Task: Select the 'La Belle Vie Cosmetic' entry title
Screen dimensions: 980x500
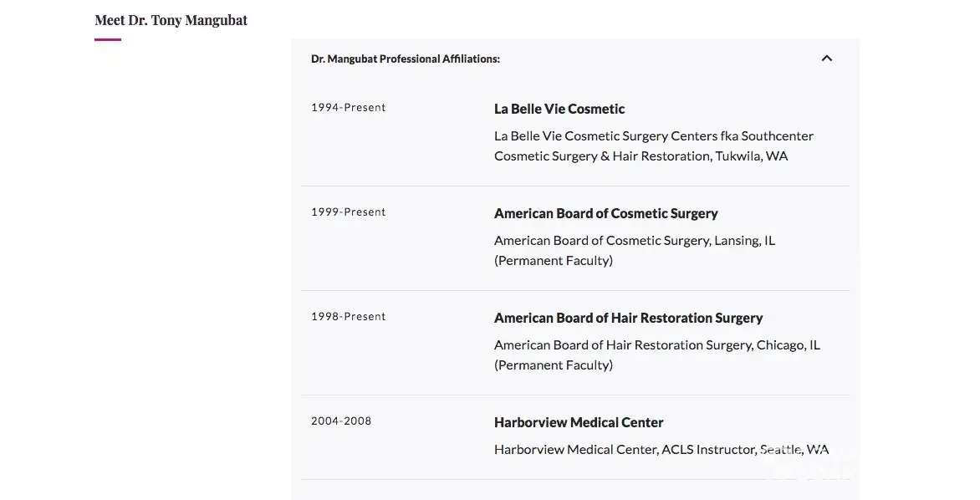Action: point(559,109)
